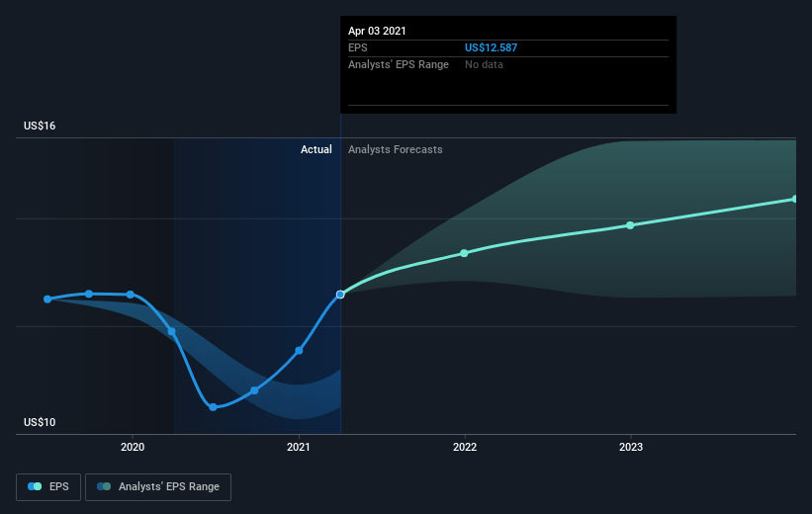The image size is (812, 514).
Task: Click the 2021 x-axis label
Action: (x=299, y=447)
